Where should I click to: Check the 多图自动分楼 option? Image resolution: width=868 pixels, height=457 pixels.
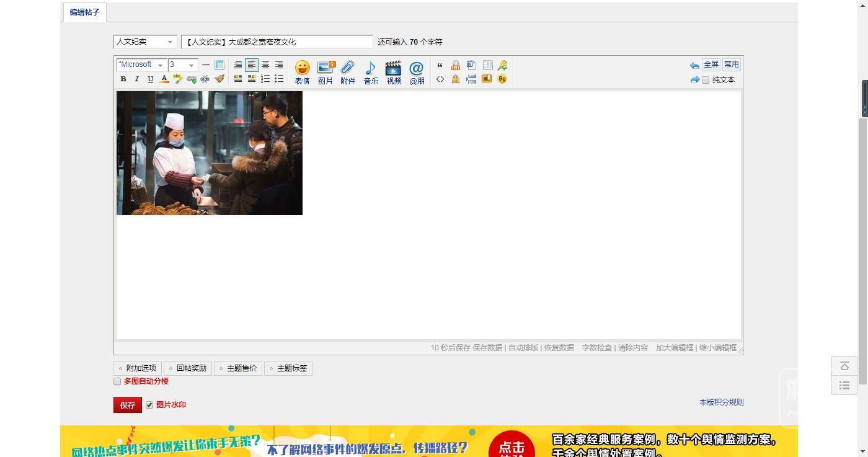click(117, 381)
